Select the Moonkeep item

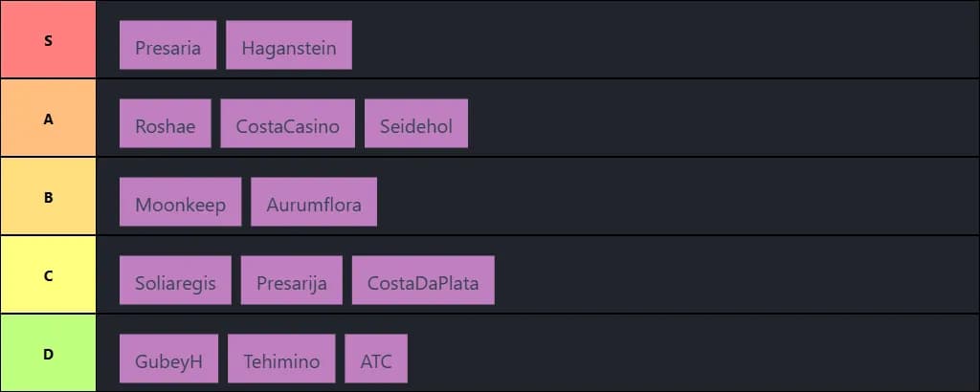click(x=180, y=202)
